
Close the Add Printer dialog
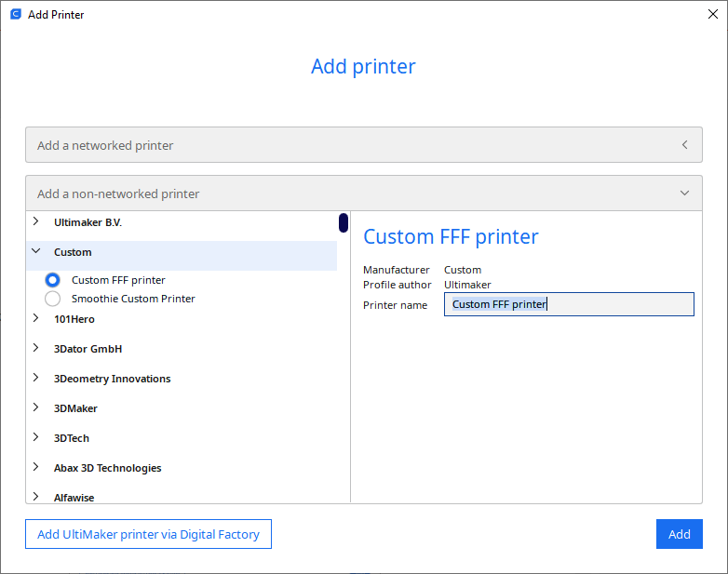(713, 14)
